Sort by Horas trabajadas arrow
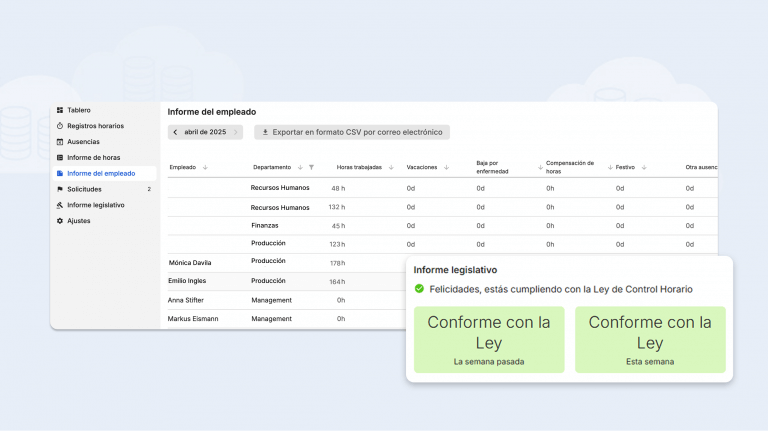This screenshot has width=768, height=431. [391, 168]
